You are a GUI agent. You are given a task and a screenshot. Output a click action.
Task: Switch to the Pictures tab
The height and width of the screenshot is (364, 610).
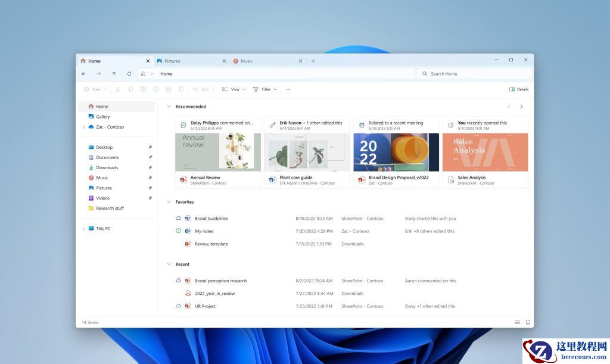(x=172, y=61)
